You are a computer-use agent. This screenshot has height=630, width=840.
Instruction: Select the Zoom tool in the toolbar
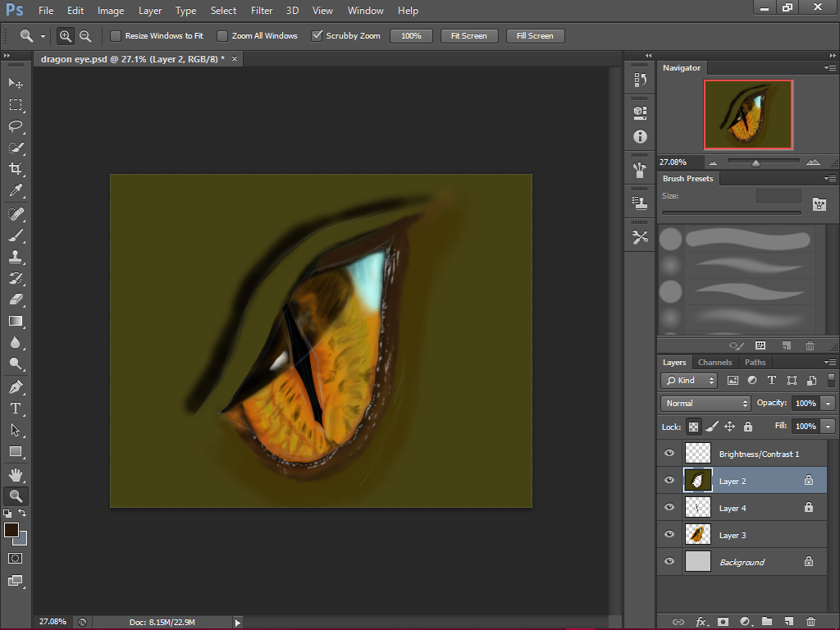click(x=16, y=495)
